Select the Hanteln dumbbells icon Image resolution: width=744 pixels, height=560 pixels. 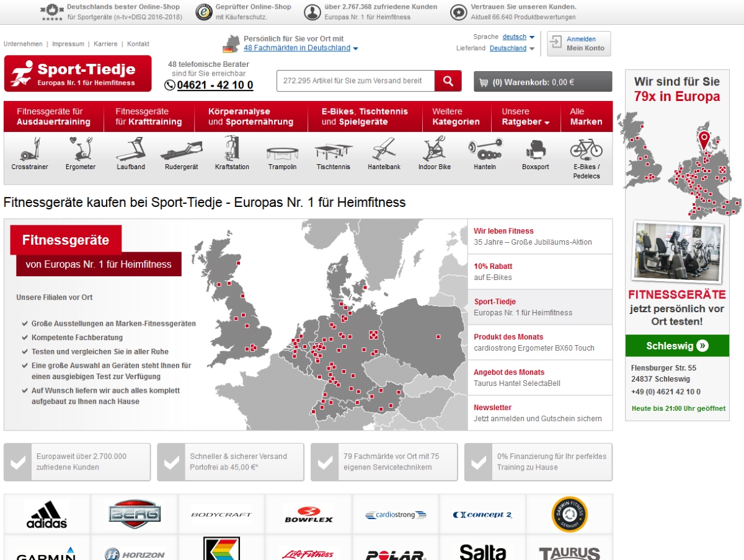485,150
